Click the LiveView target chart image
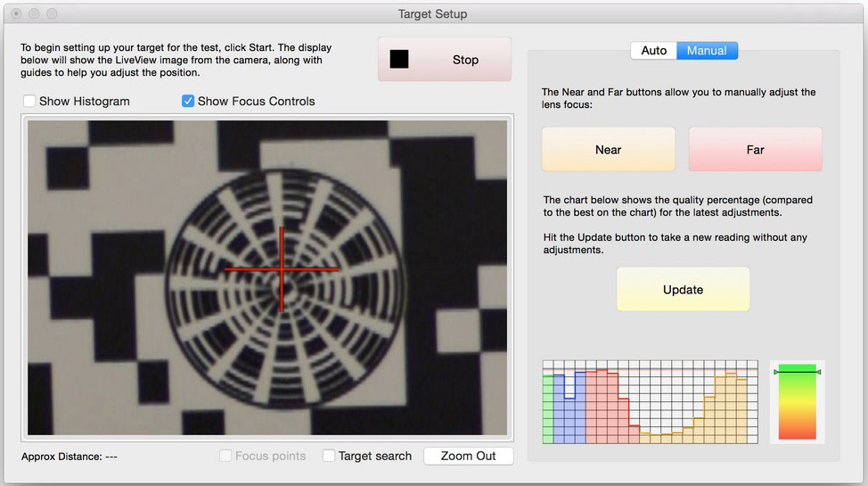868x486 pixels. [267, 277]
